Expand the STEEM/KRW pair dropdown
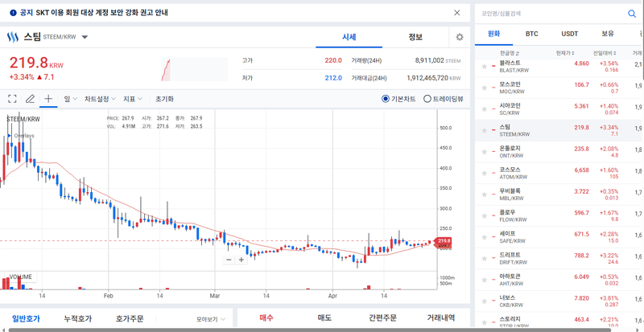644x332 pixels. (x=85, y=37)
